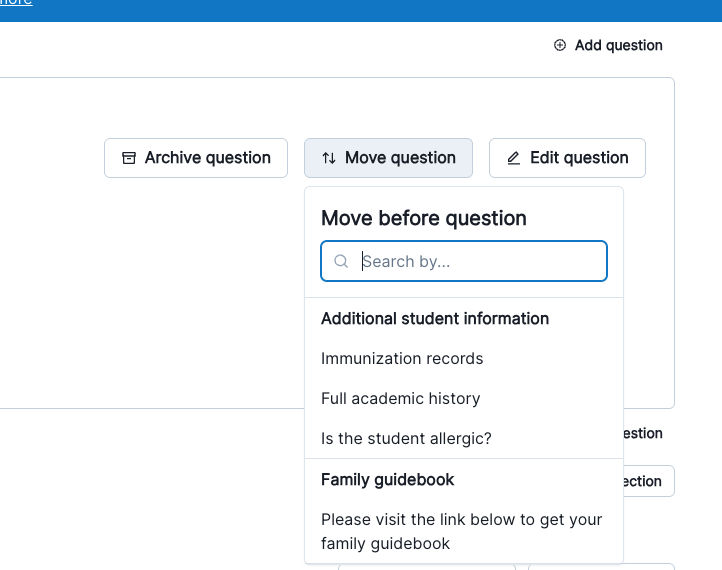The height and width of the screenshot is (570, 722).
Task: Focus the 'Search by...' input field
Action: [x=480, y=261]
